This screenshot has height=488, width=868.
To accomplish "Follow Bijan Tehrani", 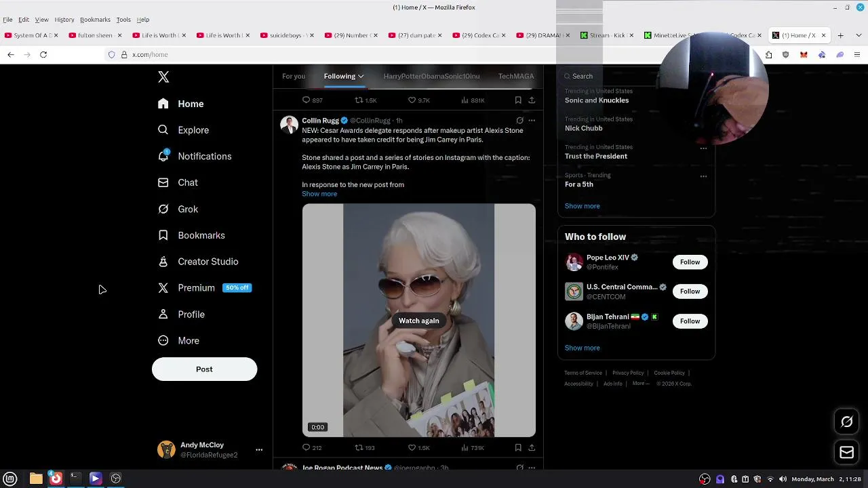I will click(690, 321).
